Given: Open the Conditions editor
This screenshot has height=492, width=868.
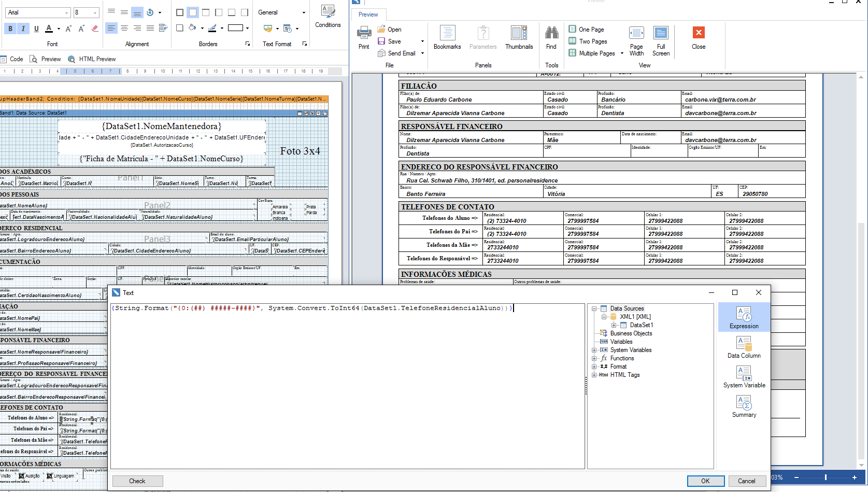Looking at the screenshot, I should 328,17.
